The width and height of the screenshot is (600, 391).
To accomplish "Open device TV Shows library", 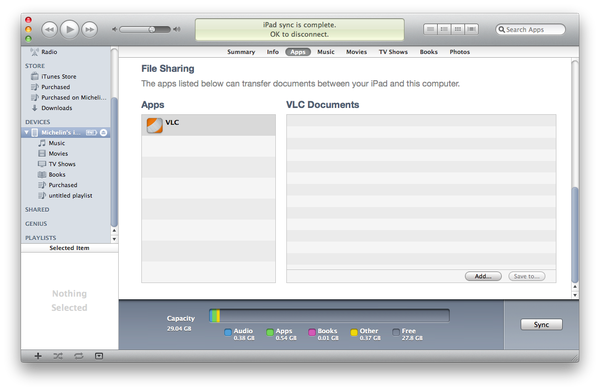I will point(62,164).
